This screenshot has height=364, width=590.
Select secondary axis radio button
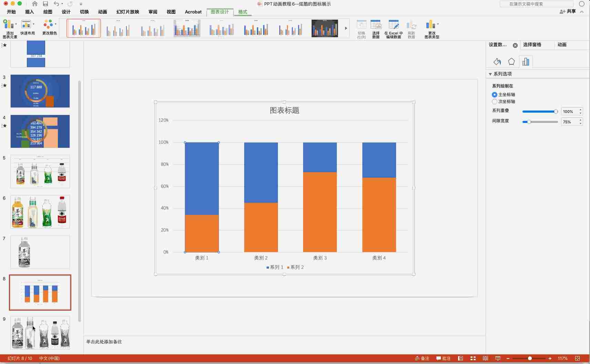(495, 102)
